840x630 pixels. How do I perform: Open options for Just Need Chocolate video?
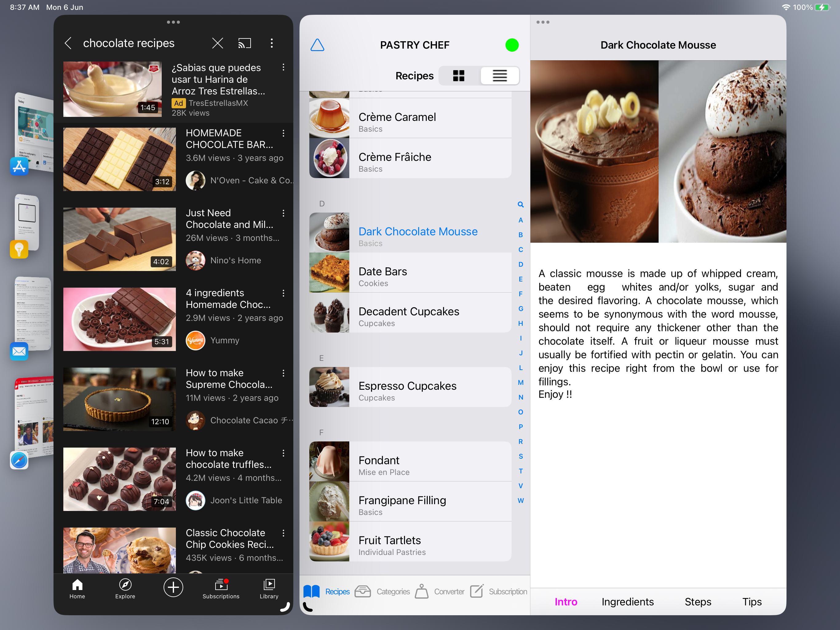283,213
